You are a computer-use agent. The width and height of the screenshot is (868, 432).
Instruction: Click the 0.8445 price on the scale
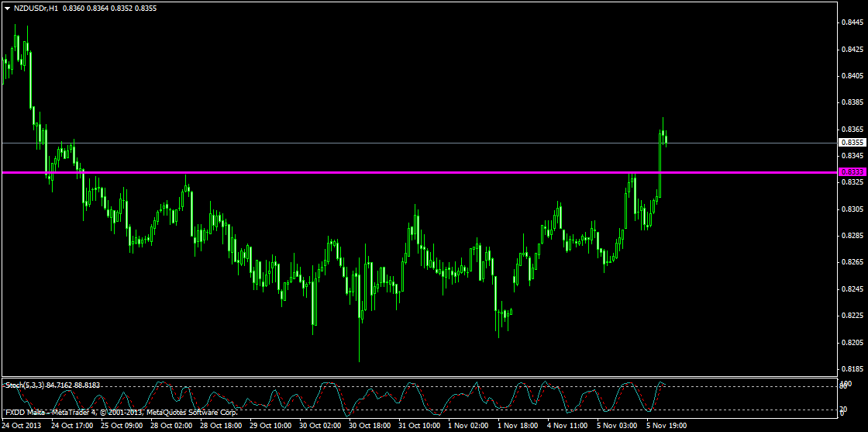(x=853, y=22)
